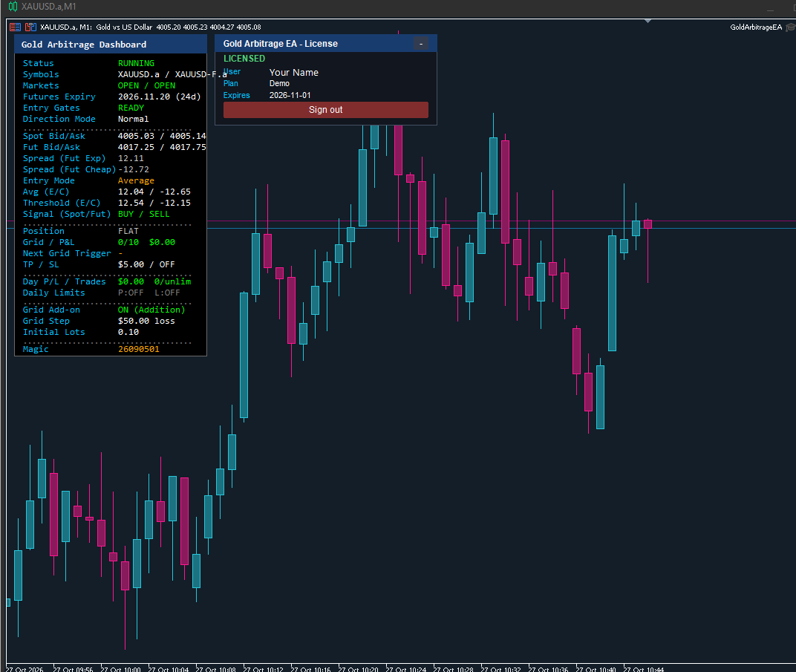Click the chart header XAUUSD.a, M1 OHLC text
Viewport: 796px width, 672px height.
pyautogui.click(x=150, y=27)
